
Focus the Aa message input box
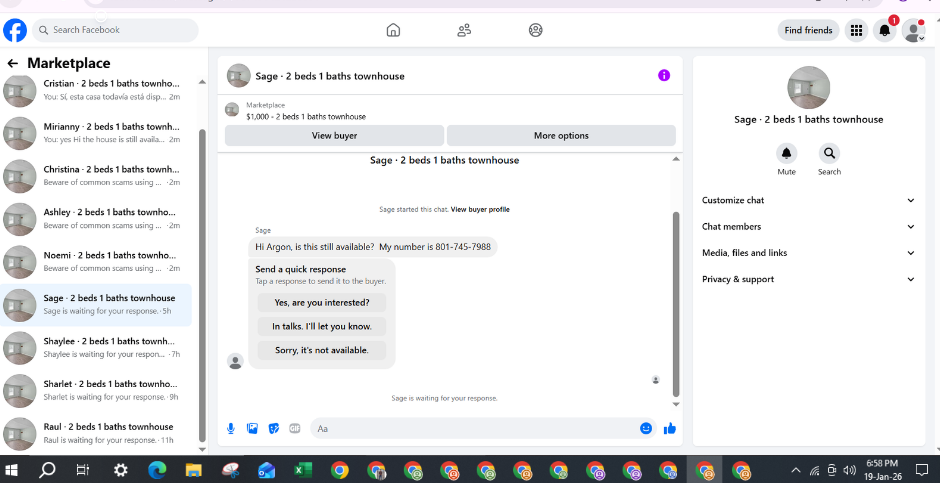coord(474,428)
